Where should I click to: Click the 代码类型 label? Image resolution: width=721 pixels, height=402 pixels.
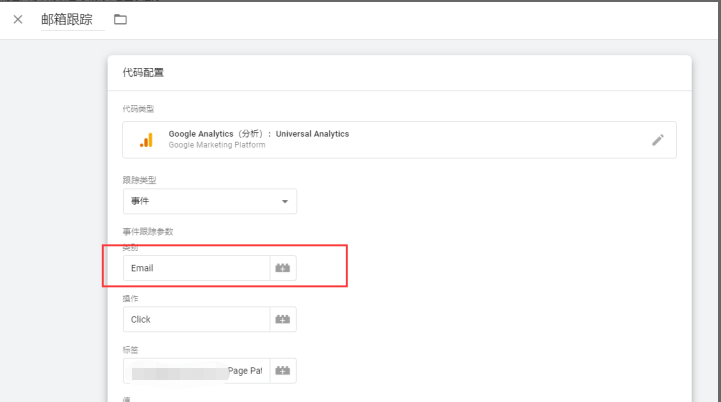pyautogui.click(x=138, y=109)
